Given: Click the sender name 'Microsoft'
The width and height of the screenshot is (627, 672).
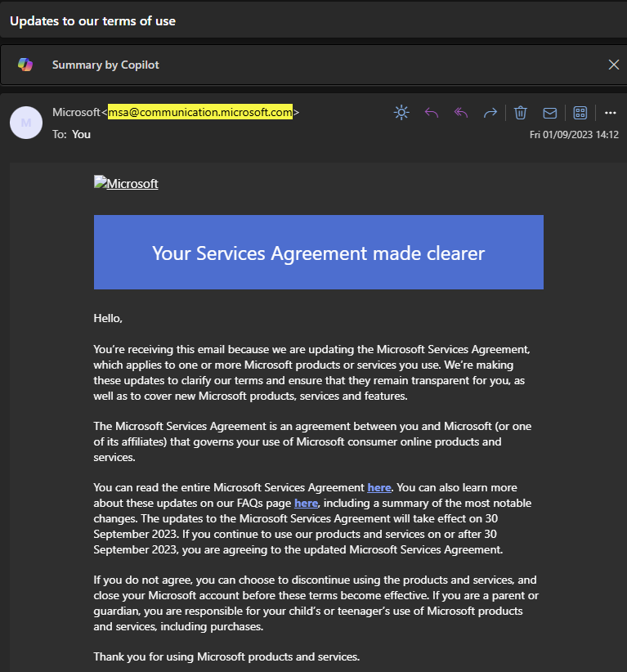Looking at the screenshot, I should click(76, 112).
